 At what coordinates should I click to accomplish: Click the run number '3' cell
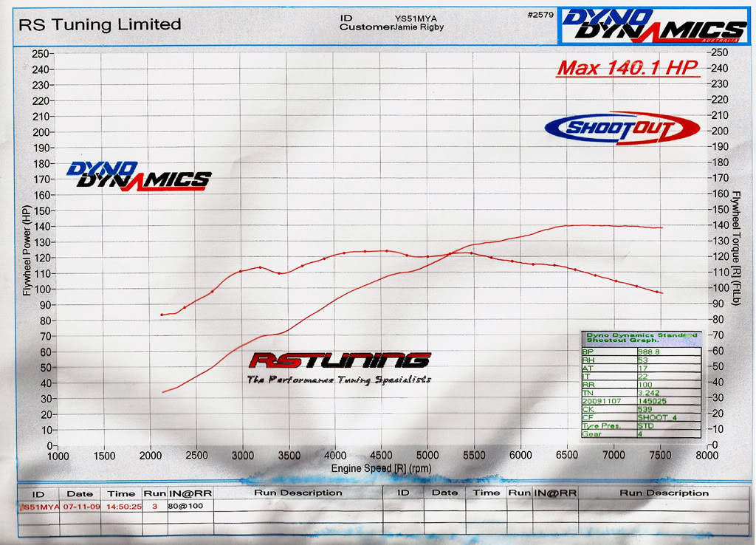pos(155,507)
